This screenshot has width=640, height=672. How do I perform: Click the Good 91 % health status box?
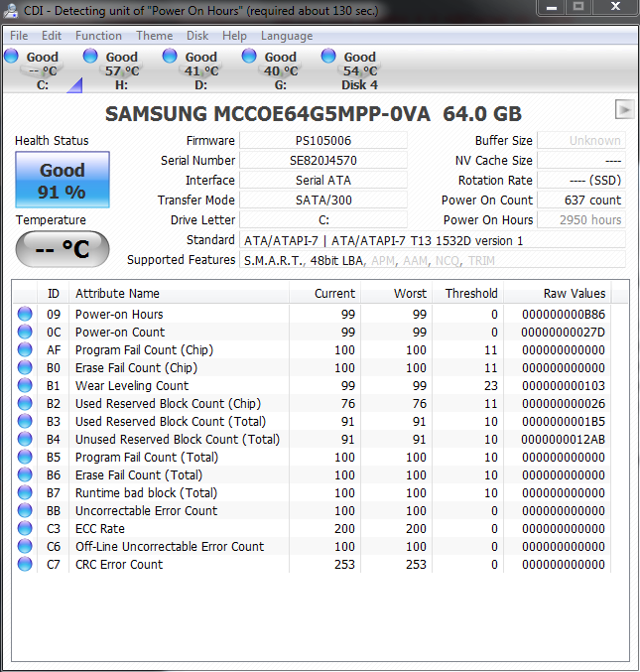click(63, 180)
